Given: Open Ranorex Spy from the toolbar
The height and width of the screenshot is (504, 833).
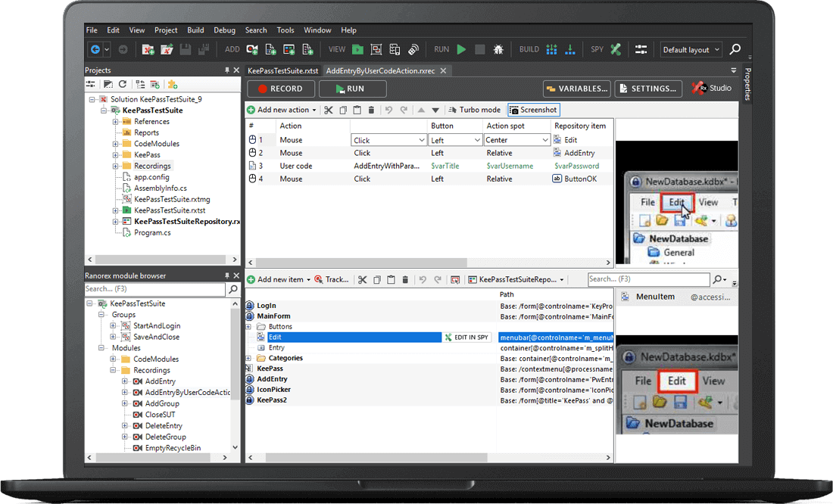Looking at the screenshot, I should click(616, 49).
